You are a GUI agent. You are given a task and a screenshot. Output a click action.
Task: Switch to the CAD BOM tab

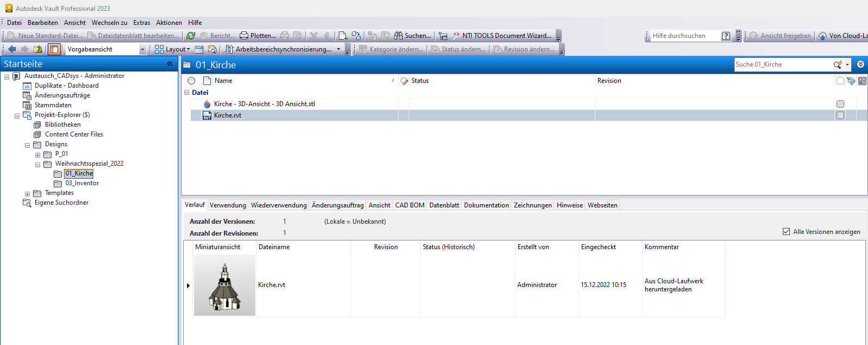coord(409,205)
